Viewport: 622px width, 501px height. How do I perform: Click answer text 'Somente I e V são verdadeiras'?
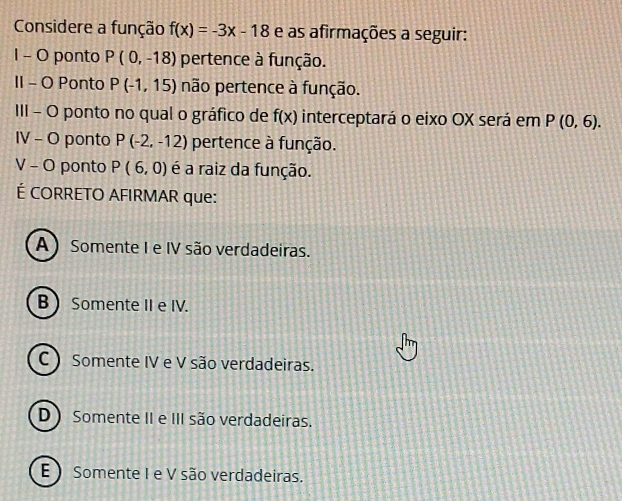(188, 474)
